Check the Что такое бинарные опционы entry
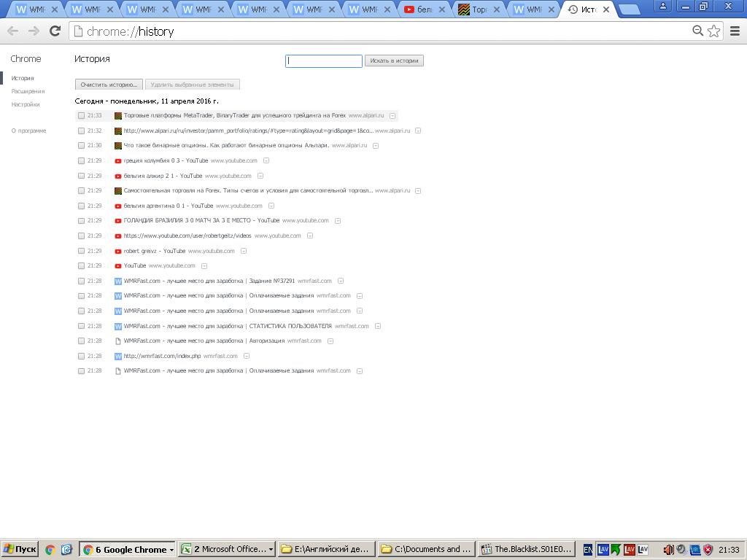This screenshot has height=560, width=747. 81,146
